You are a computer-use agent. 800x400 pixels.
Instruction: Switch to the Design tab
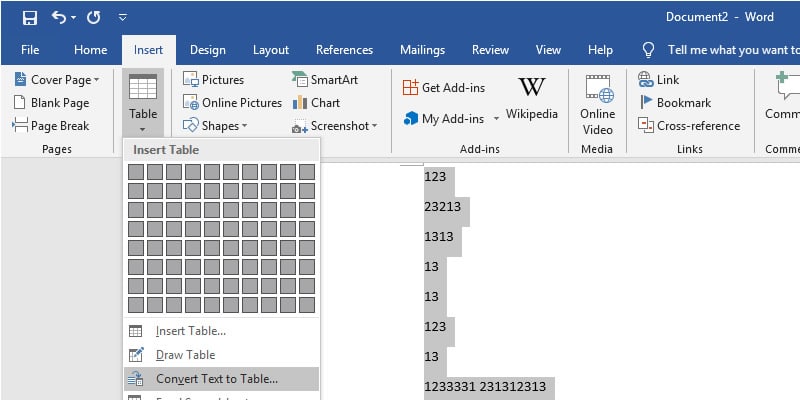(x=208, y=50)
